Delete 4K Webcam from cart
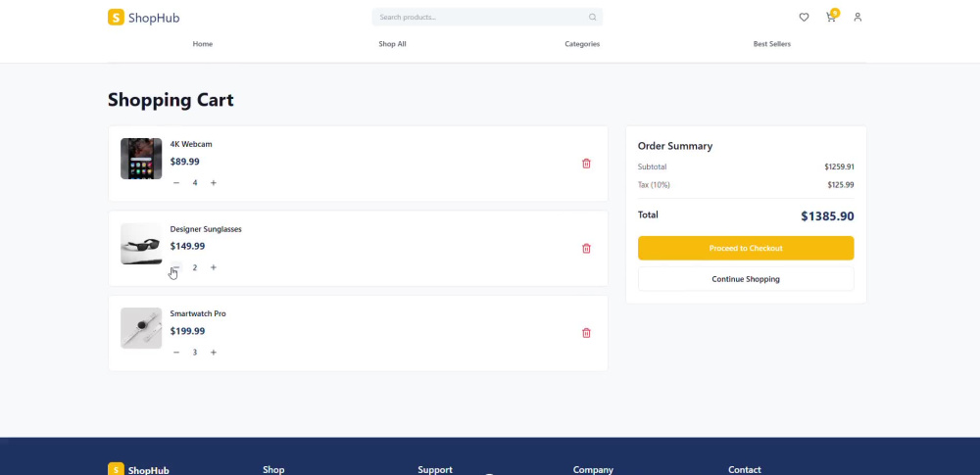This screenshot has height=475, width=980. click(586, 164)
